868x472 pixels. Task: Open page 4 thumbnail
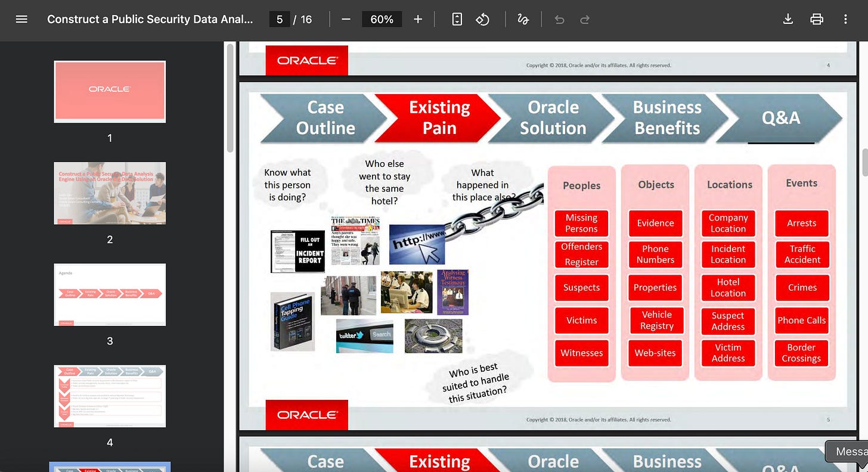click(110, 396)
